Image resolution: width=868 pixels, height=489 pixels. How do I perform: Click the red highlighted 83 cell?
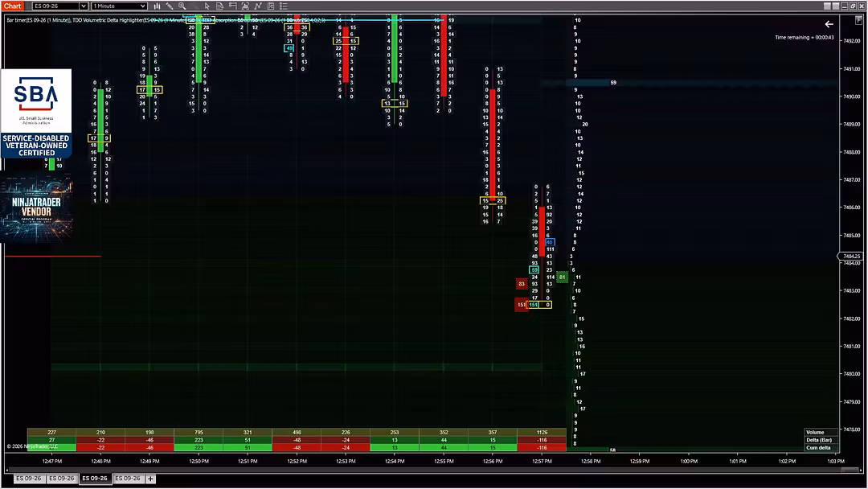(x=521, y=284)
